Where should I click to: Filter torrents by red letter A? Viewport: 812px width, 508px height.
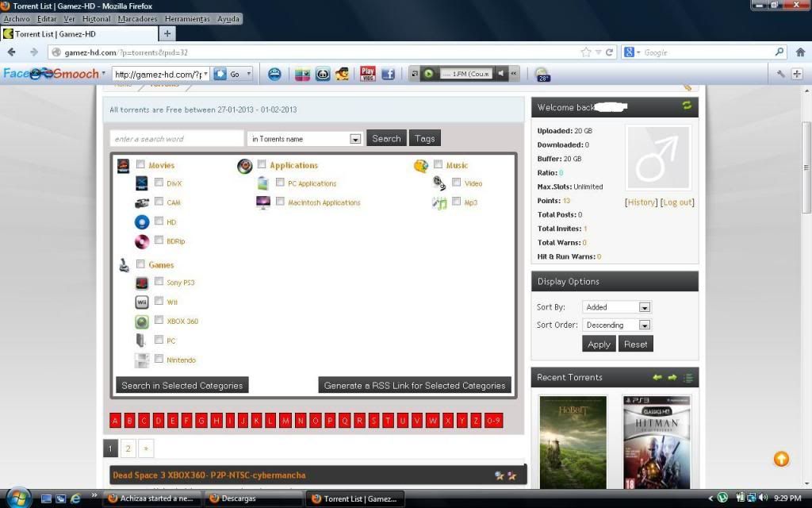click(x=115, y=421)
